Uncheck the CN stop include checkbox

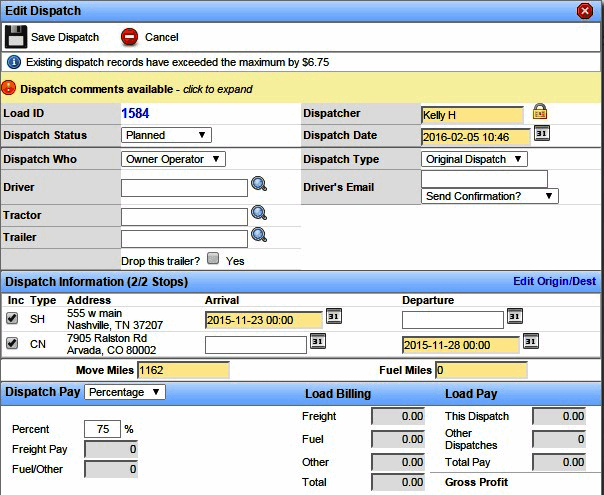click(x=13, y=344)
